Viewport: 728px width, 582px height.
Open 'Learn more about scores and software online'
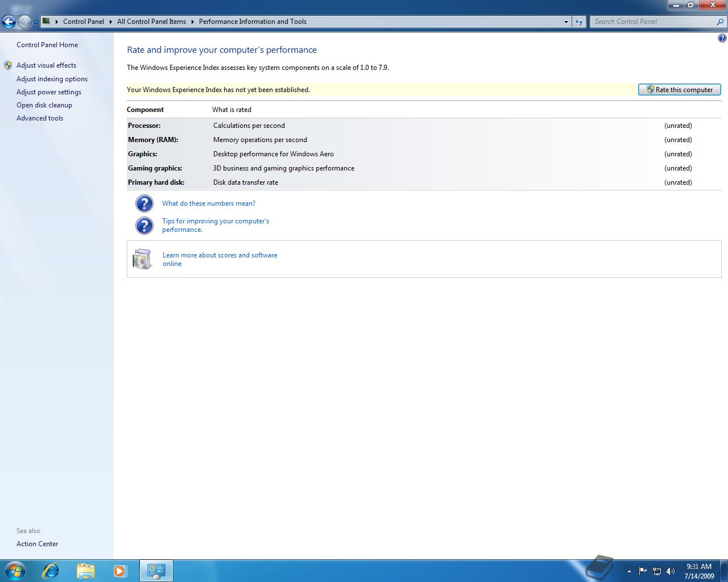pos(220,259)
